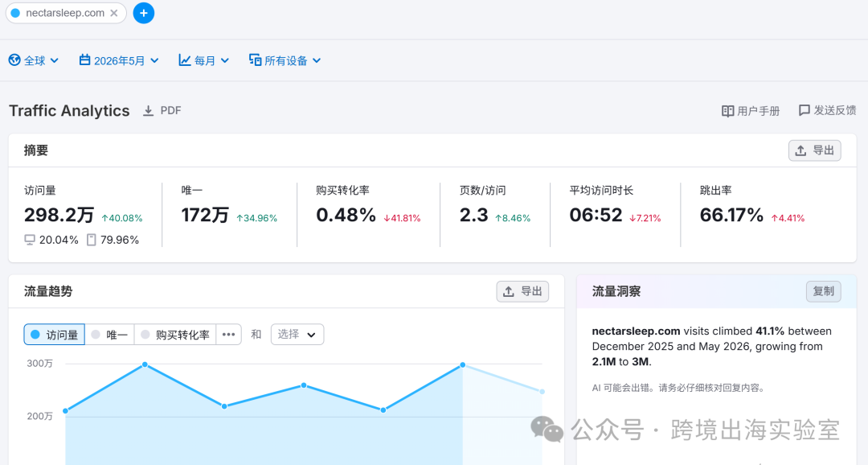Viewport: 868px width, 465px height.
Task: Click 发送反馈 to send feedback
Action: [827, 110]
